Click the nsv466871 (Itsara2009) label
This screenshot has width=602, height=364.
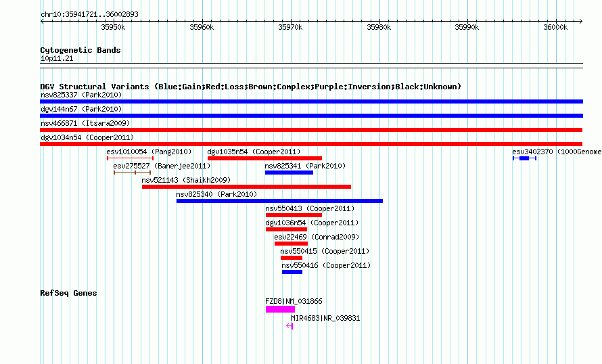point(85,123)
